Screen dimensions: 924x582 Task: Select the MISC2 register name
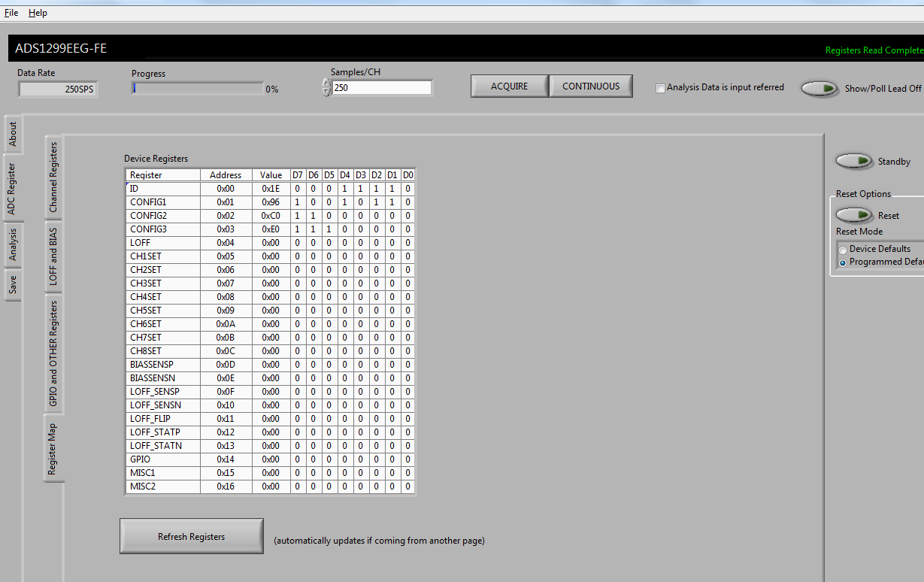coord(143,487)
